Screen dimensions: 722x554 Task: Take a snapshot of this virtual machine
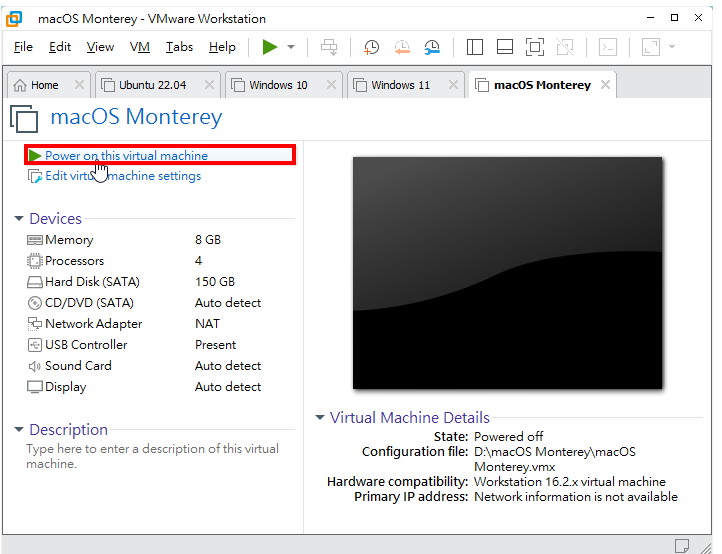point(371,47)
